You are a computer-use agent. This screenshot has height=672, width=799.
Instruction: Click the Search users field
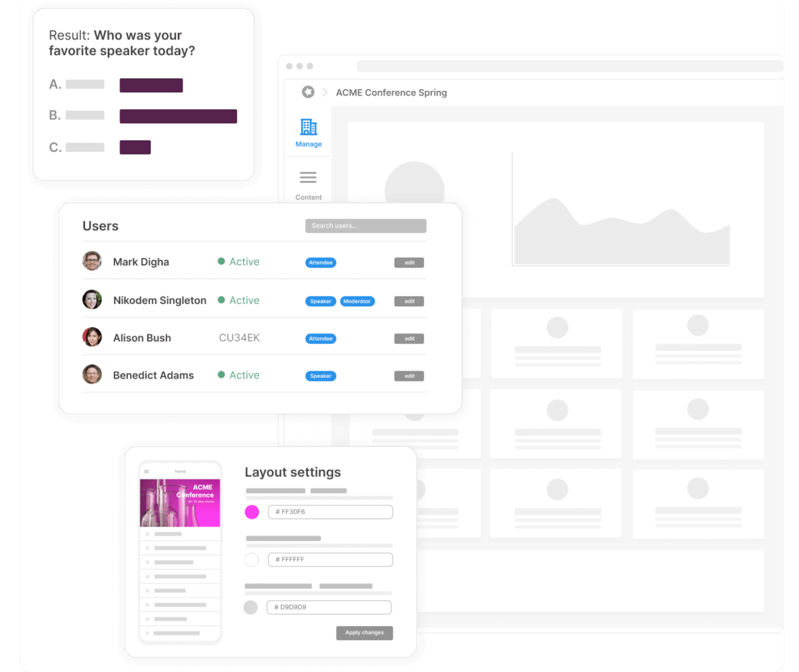[366, 226]
